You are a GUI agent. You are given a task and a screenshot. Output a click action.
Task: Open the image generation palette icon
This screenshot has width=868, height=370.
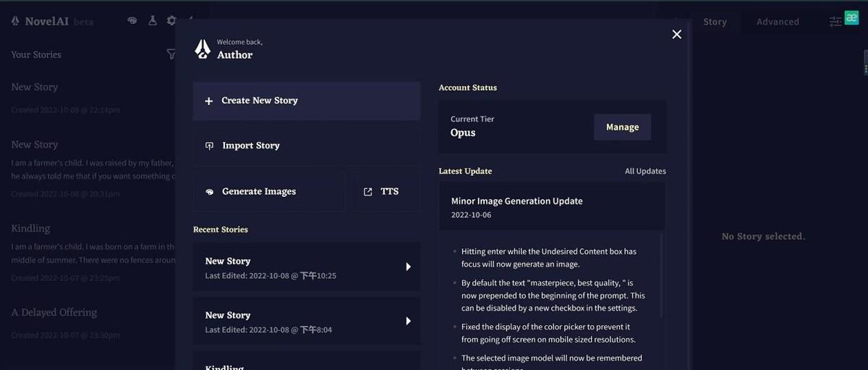tap(132, 21)
